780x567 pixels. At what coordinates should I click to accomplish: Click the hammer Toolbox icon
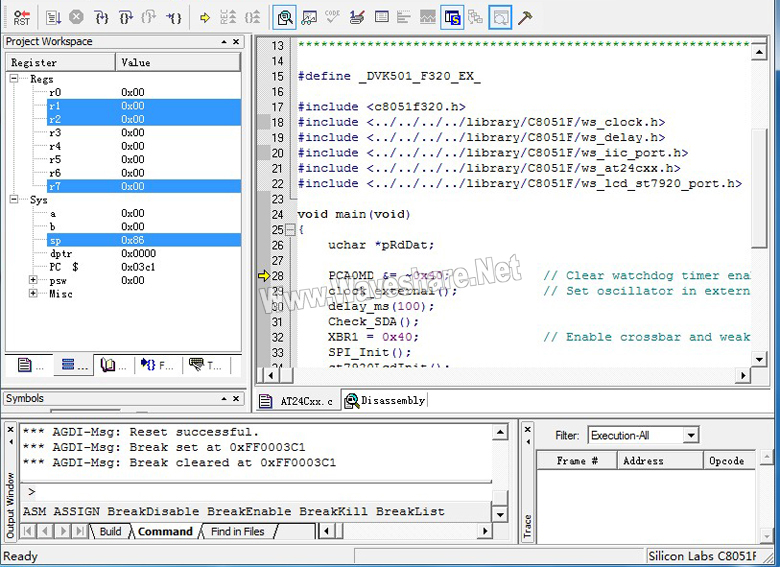point(525,18)
